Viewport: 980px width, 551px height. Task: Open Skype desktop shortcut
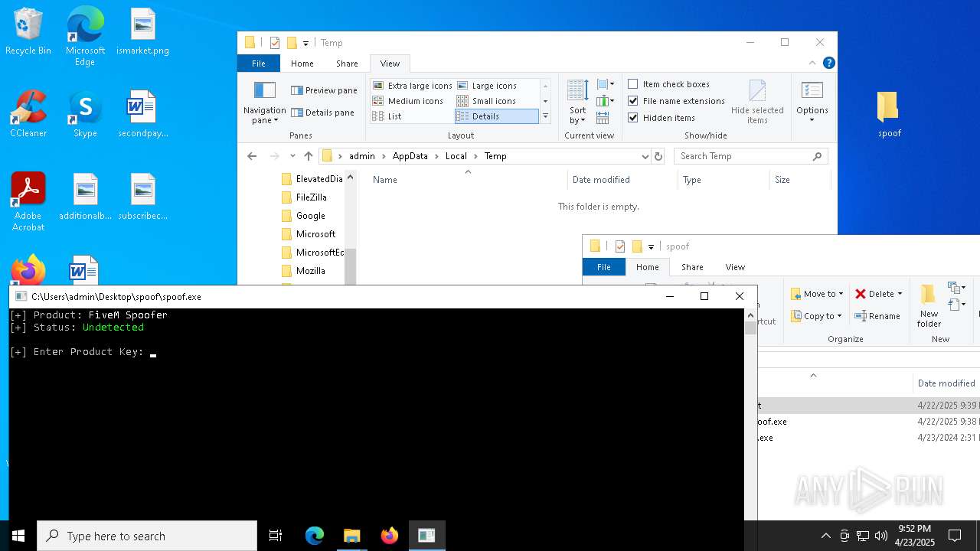pyautogui.click(x=85, y=115)
